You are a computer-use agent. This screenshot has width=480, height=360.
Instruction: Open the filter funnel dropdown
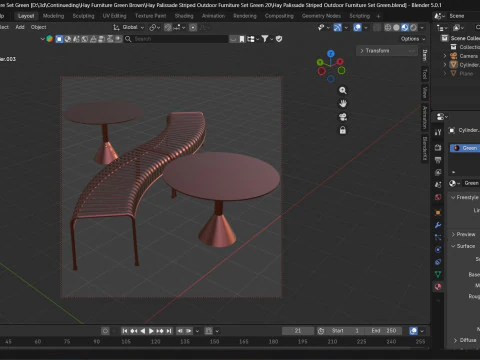(x=267, y=39)
